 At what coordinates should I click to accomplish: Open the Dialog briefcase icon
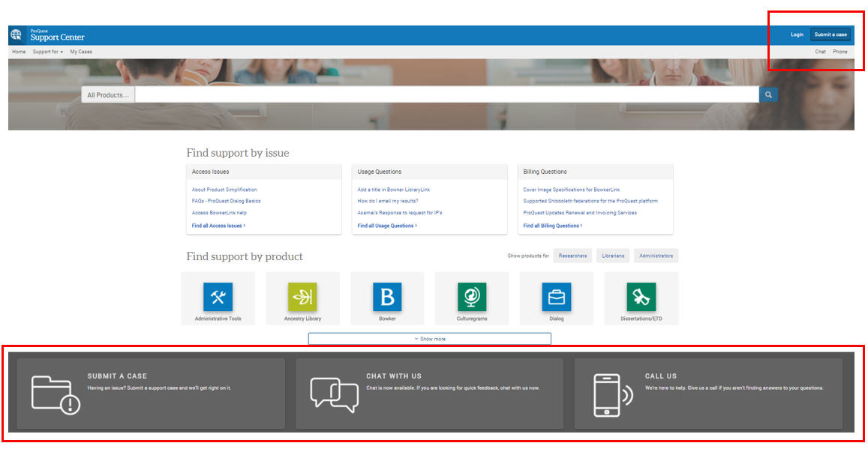pyautogui.click(x=557, y=297)
